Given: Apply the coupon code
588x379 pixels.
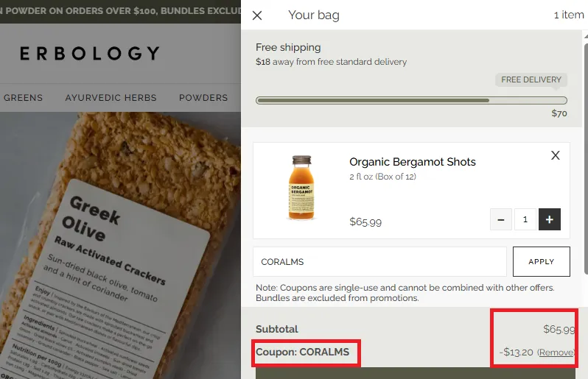Looking at the screenshot, I should coord(541,261).
